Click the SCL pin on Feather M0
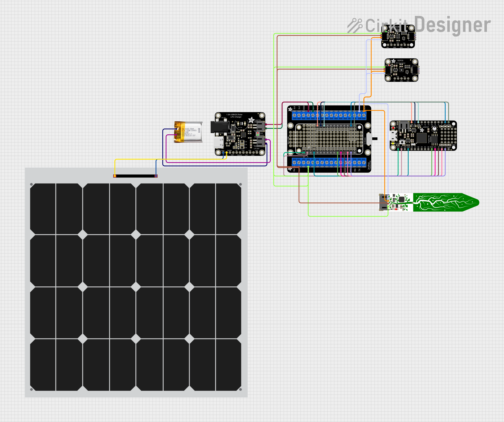Image resolution: width=504 pixels, height=422 pixels. click(x=445, y=122)
